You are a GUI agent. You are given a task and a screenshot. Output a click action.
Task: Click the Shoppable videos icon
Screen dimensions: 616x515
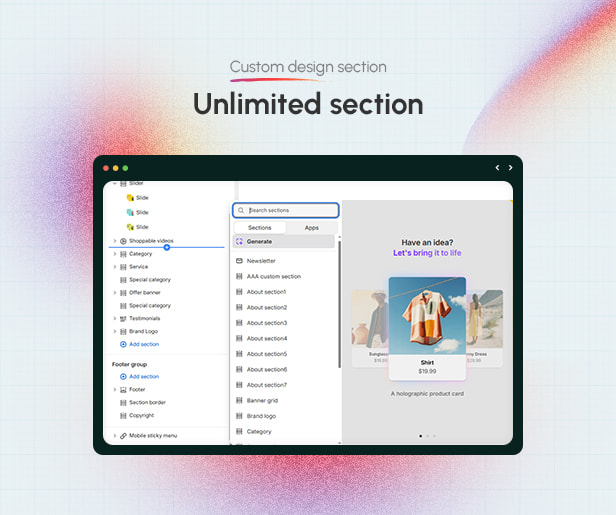pyautogui.click(x=123, y=241)
